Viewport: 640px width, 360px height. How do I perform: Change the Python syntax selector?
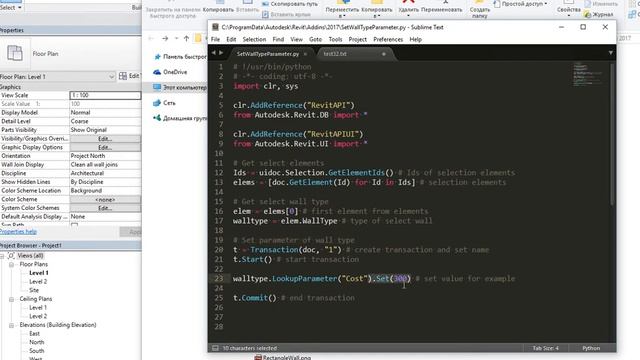[x=591, y=348]
